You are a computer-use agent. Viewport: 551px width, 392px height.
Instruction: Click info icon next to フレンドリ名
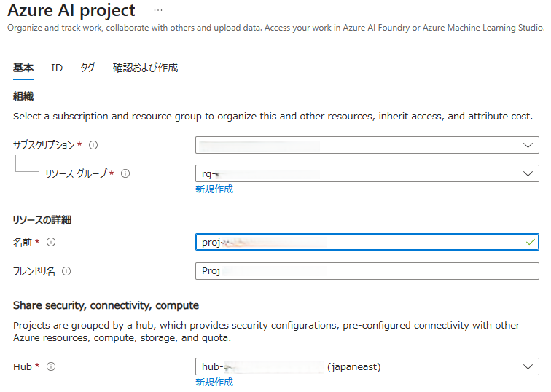pyautogui.click(x=66, y=271)
